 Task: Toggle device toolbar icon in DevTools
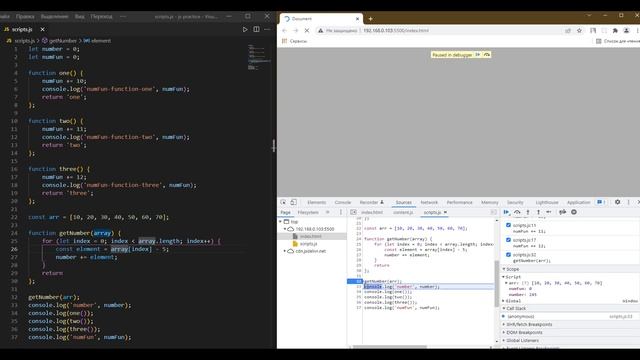tap(293, 202)
